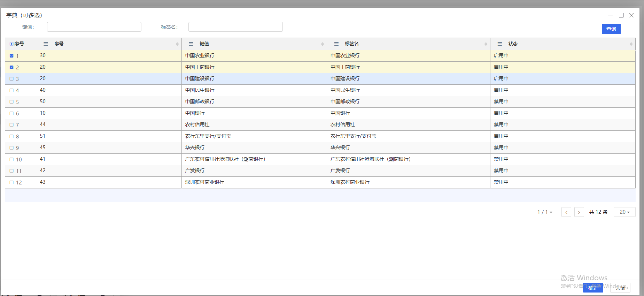Select the 中国农业银行 key value cell
This screenshot has width=644, height=296.
(254, 56)
